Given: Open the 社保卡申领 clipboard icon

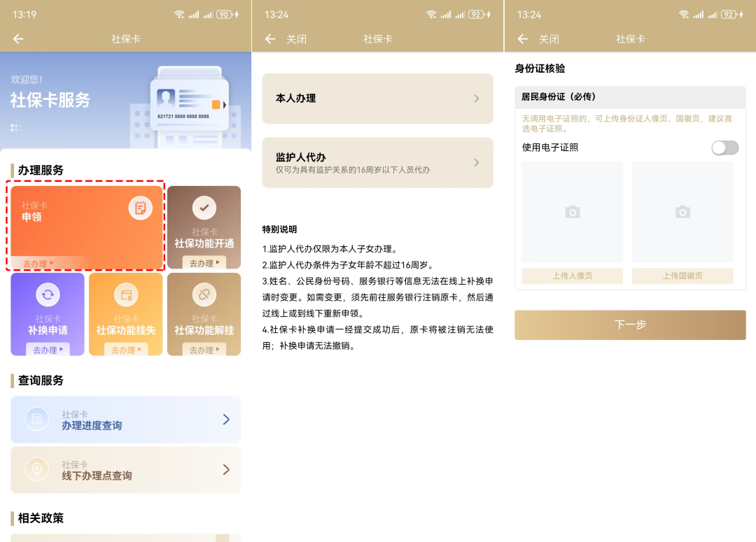Looking at the screenshot, I should click(x=141, y=208).
